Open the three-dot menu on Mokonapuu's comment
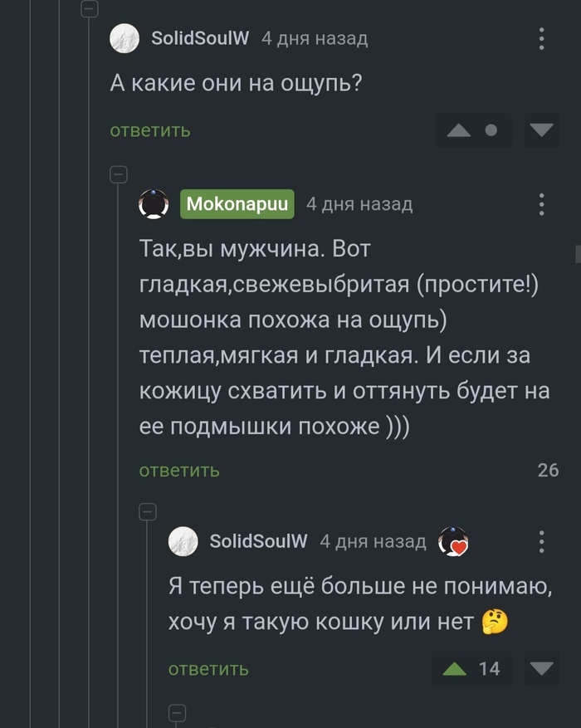581x728 pixels. [541, 204]
